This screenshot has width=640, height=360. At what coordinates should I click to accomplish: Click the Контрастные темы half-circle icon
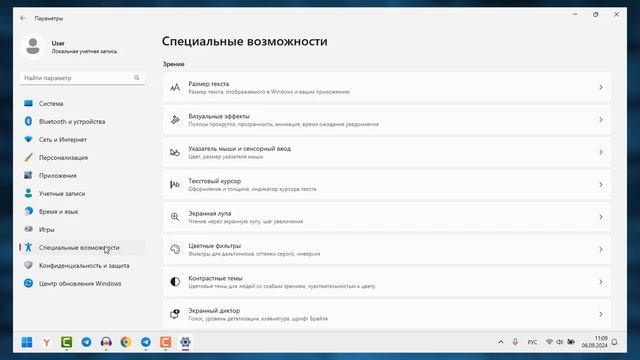[175, 282]
